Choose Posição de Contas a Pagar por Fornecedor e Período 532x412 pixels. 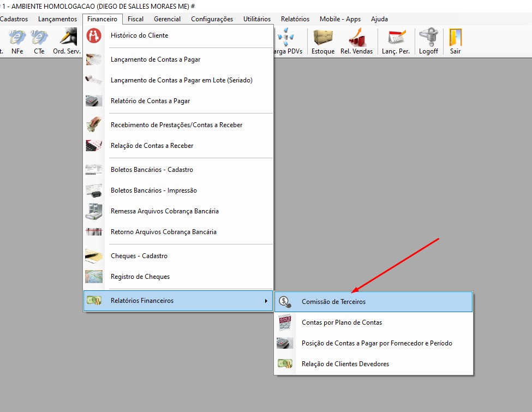tap(373, 343)
